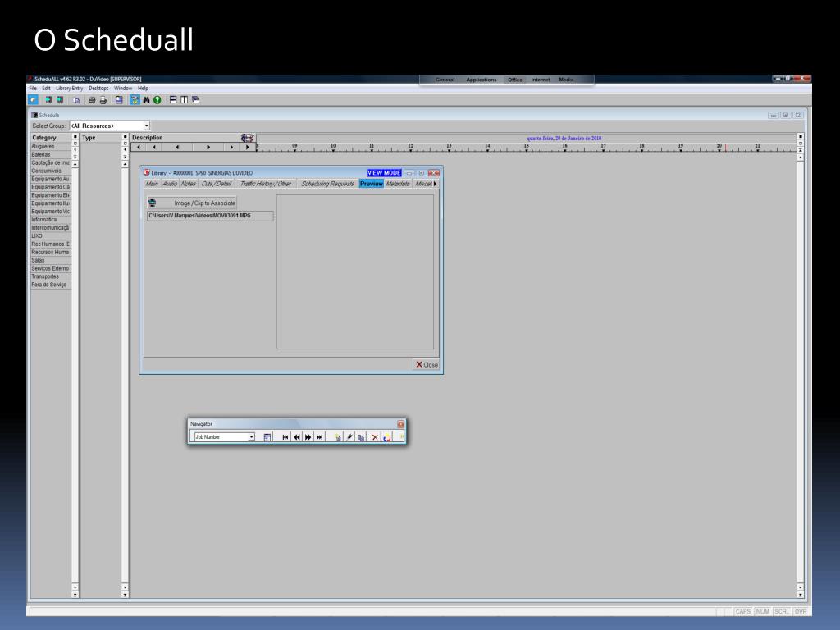Click the first highlighted icon in main toolbar
Viewport: 840px width, 630px height.
(x=33, y=100)
